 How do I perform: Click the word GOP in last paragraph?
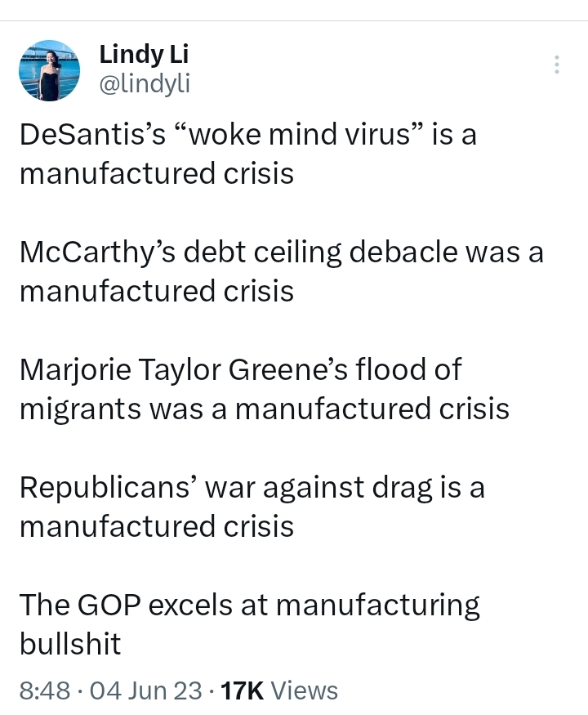coord(109,605)
